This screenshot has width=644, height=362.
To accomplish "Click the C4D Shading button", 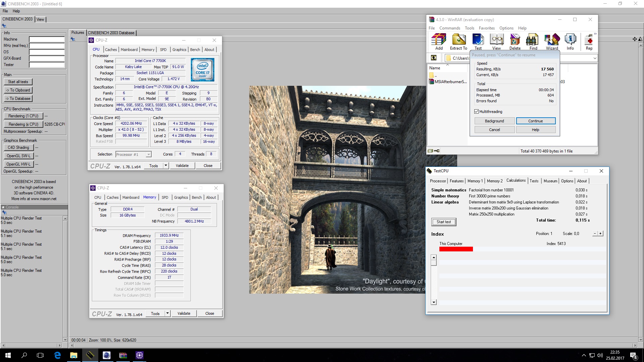I will pos(18,147).
